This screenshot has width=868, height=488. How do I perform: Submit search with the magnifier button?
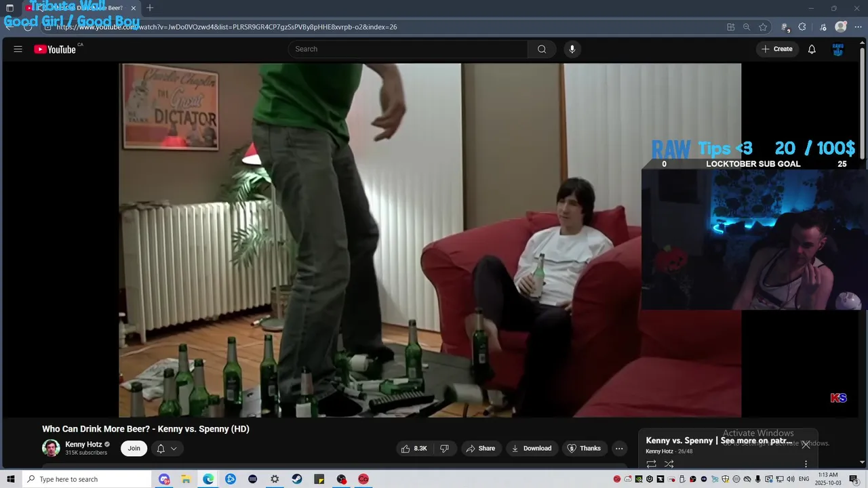[542, 49]
